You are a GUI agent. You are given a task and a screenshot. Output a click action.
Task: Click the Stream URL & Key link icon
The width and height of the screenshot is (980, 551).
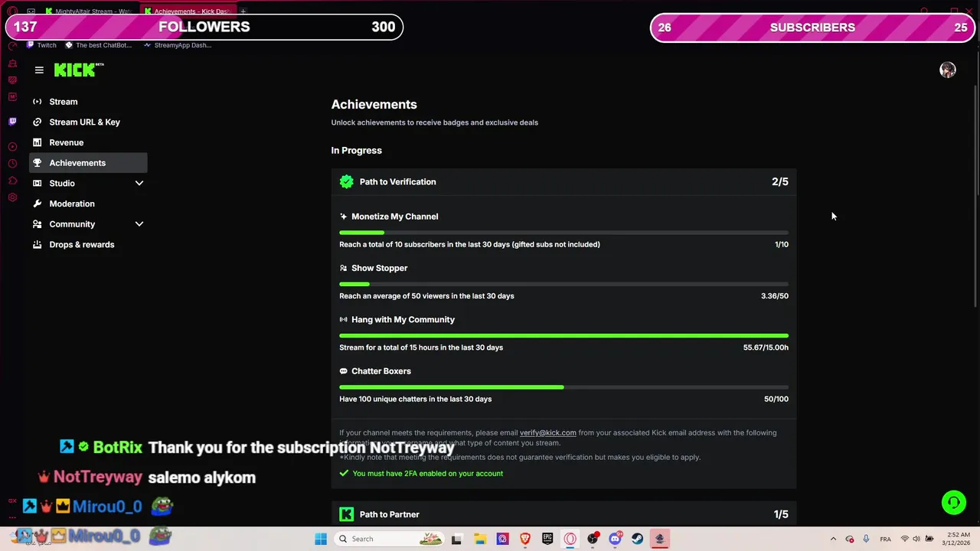click(x=37, y=122)
